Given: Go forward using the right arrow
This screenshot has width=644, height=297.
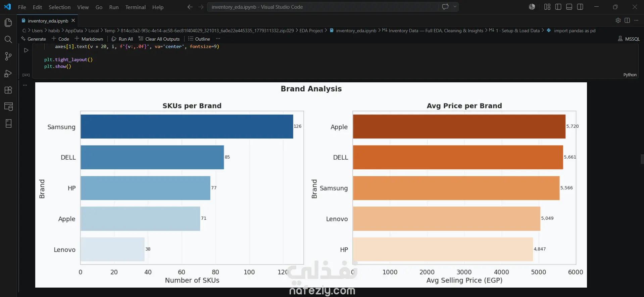Looking at the screenshot, I should (x=201, y=7).
